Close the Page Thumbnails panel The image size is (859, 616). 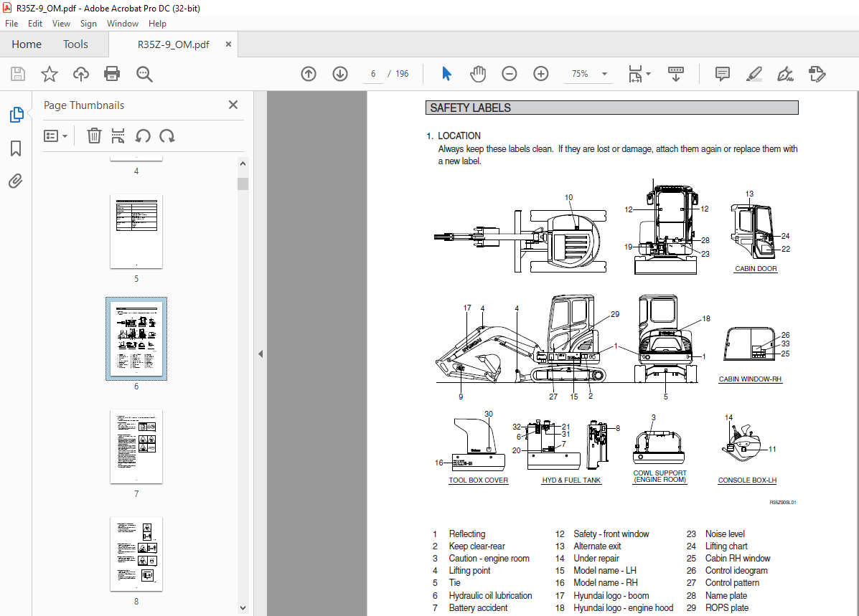click(233, 105)
